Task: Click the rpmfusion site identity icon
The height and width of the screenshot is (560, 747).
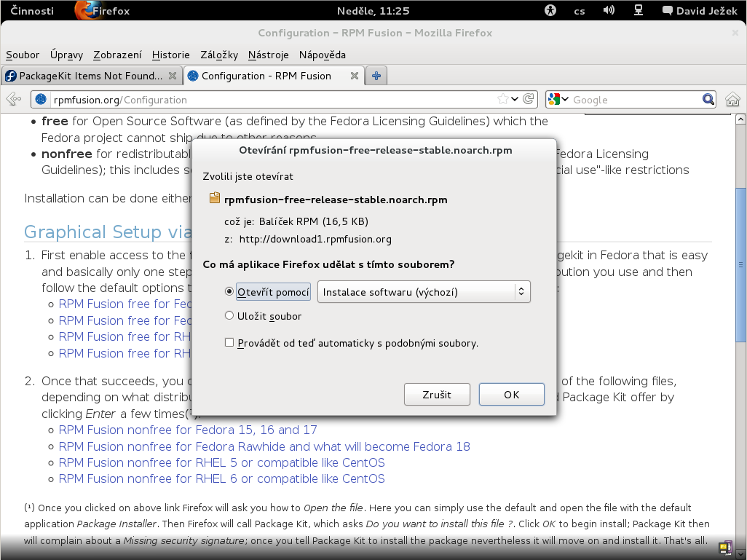Action: 41,99
